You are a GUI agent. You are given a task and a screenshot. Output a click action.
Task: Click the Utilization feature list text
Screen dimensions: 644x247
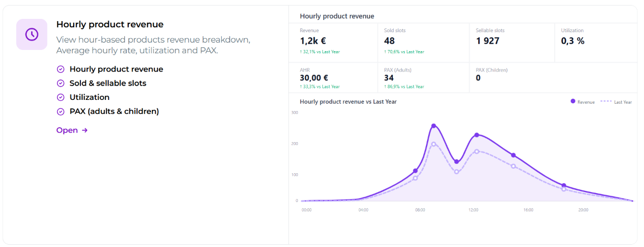(x=89, y=97)
